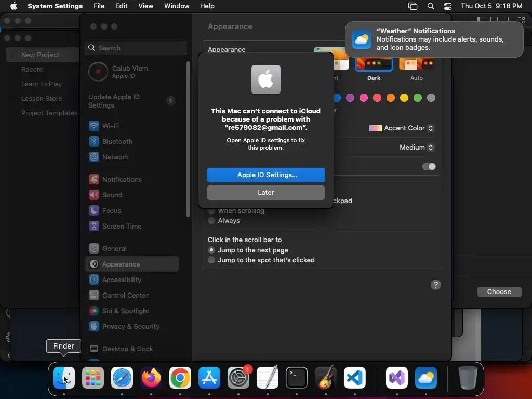Select 'Jump to the spot that's clicked'

click(x=211, y=260)
